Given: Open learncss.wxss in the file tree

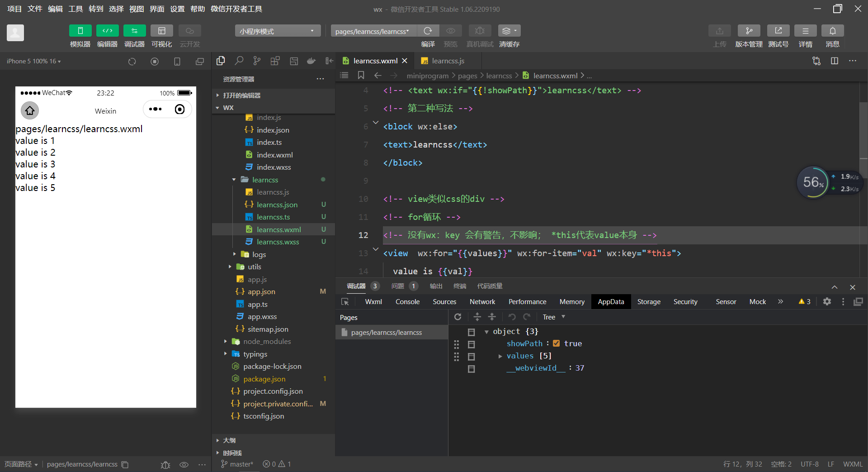Looking at the screenshot, I should click(278, 242).
